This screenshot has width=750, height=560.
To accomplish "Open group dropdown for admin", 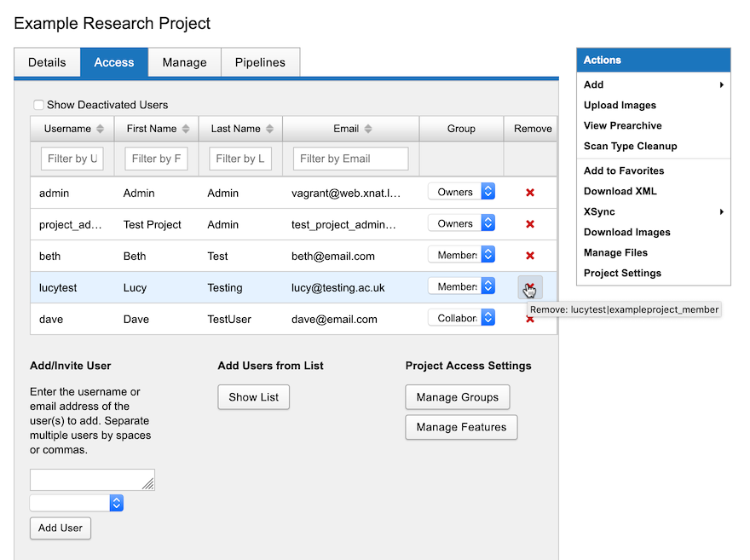I will 462,192.
